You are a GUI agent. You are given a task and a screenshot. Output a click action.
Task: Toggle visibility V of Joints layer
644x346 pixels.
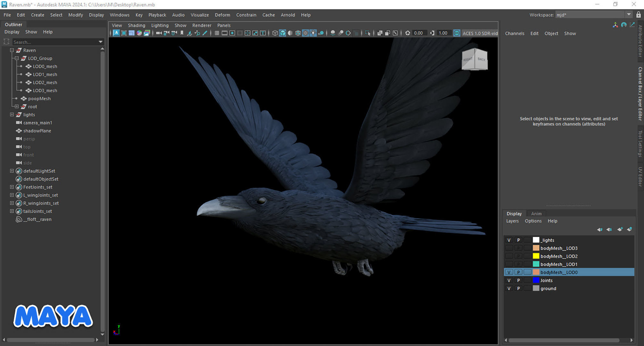click(509, 280)
